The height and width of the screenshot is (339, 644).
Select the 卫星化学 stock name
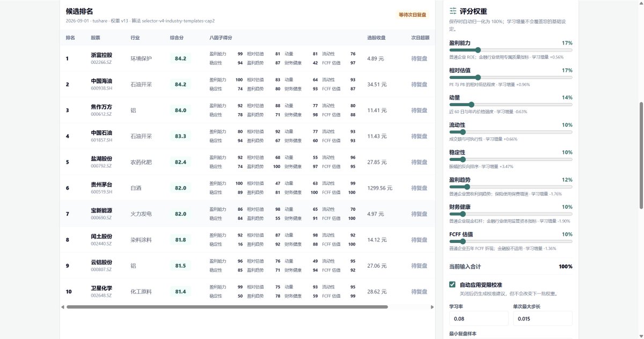(101, 289)
